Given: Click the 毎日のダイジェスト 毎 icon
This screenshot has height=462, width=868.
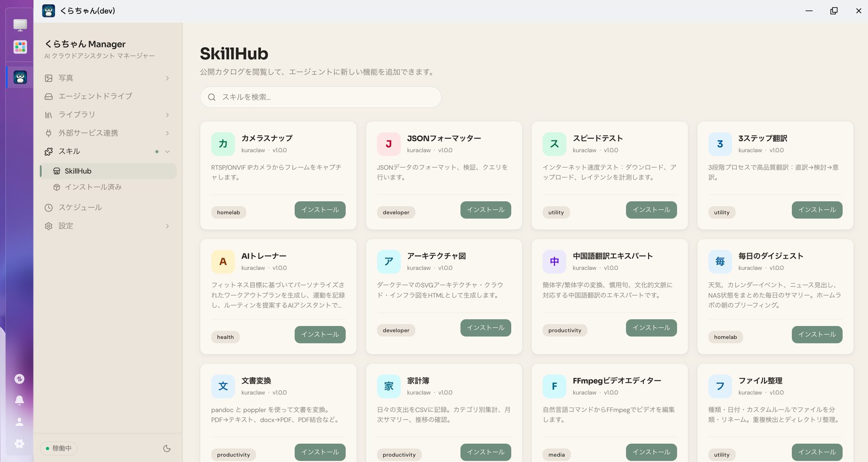Looking at the screenshot, I should tap(720, 261).
